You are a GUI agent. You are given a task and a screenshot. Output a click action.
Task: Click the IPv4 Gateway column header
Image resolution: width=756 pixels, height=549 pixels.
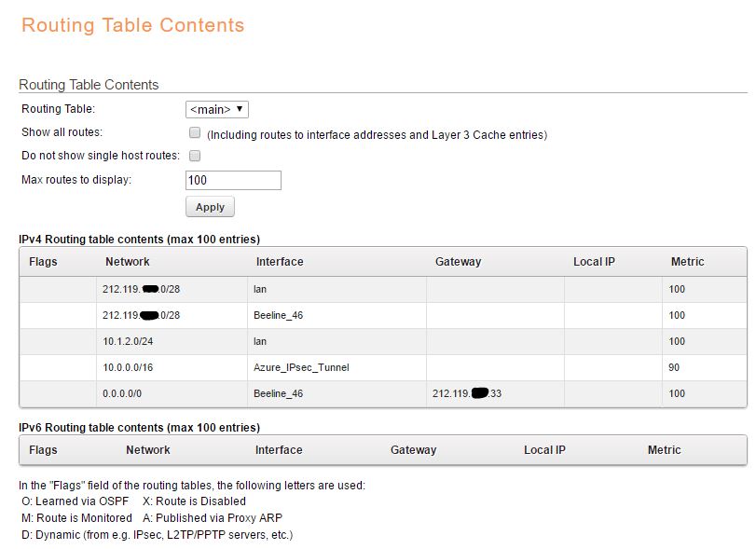458,262
